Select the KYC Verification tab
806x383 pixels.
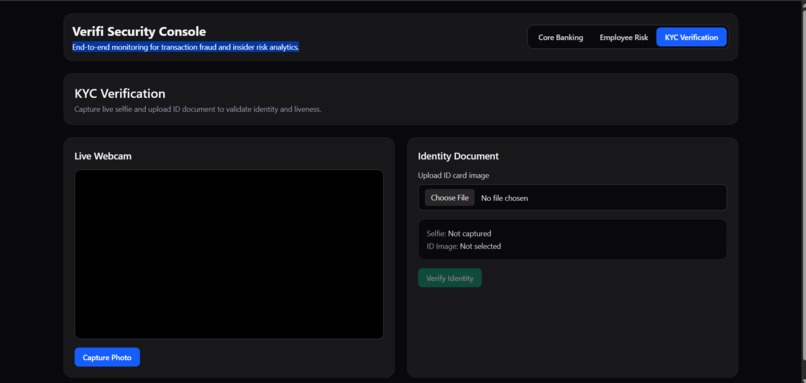point(691,38)
